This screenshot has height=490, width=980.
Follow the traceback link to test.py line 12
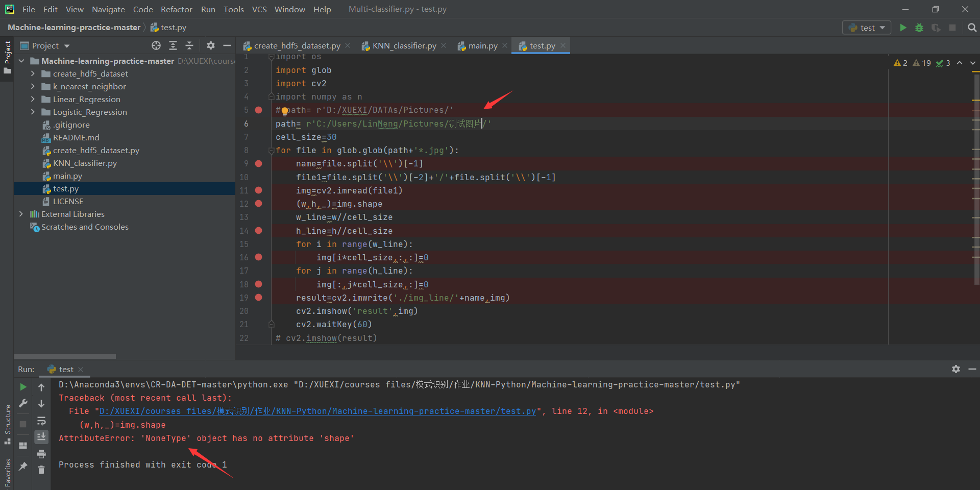[316, 411]
